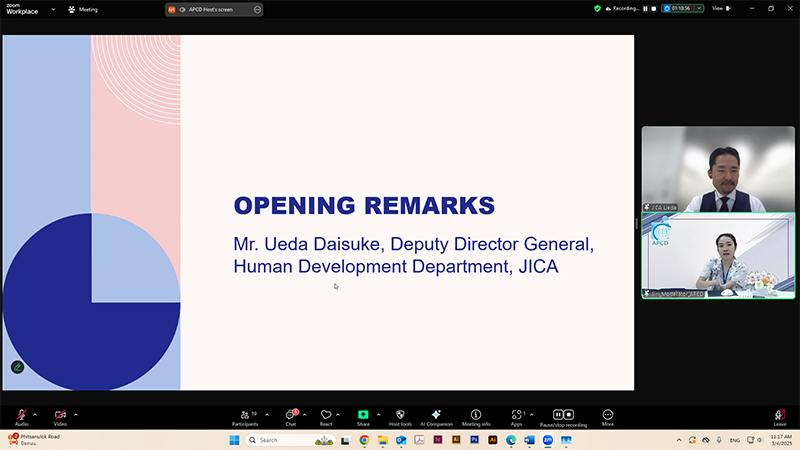Click Pause/stop recording control
800x450 pixels.
tap(563, 415)
